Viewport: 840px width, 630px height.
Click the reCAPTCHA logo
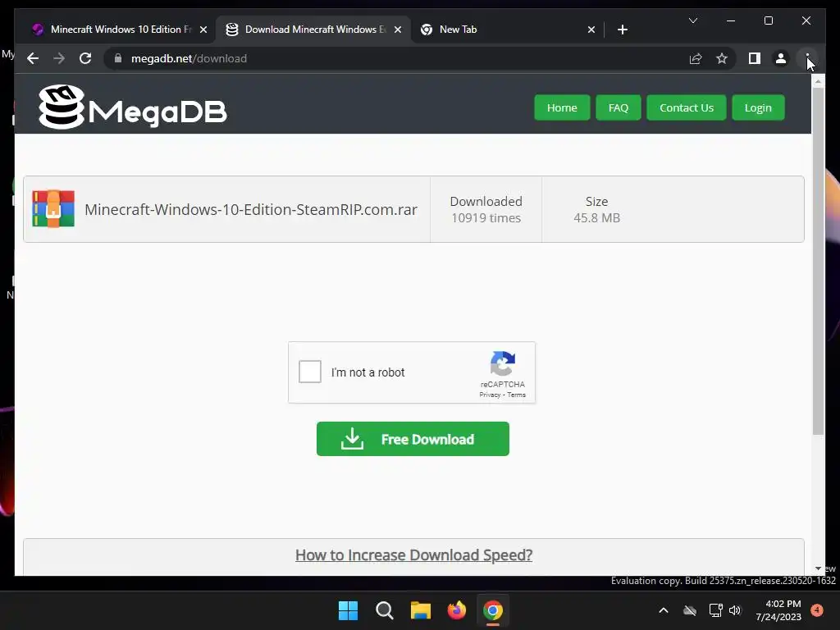coord(503,363)
